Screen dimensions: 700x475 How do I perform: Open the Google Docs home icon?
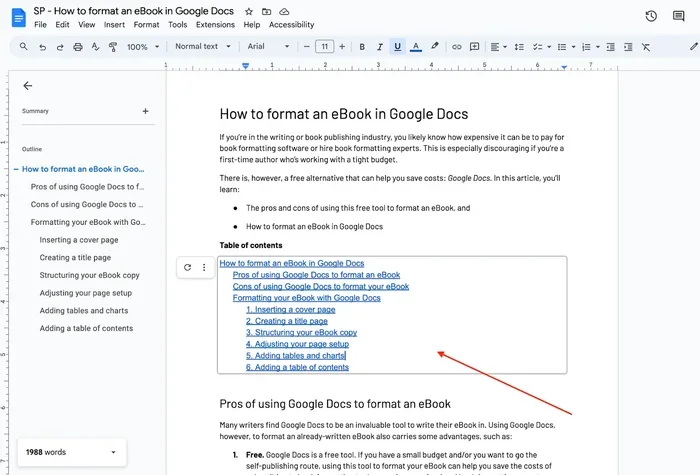19,18
